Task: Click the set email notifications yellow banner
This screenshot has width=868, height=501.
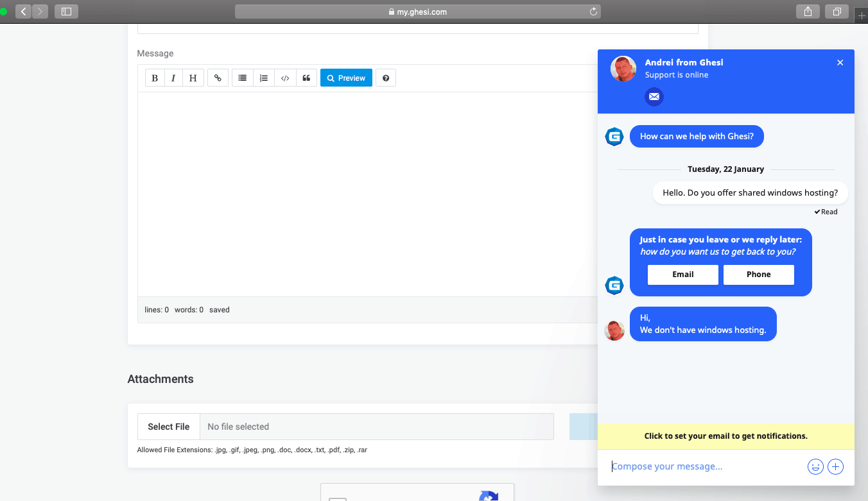Action: tap(726, 436)
